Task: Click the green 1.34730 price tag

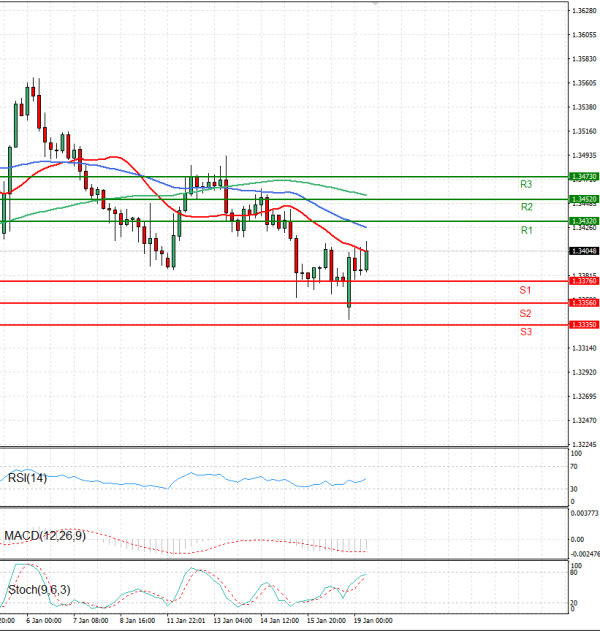Action: pyautogui.click(x=583, y=176)
